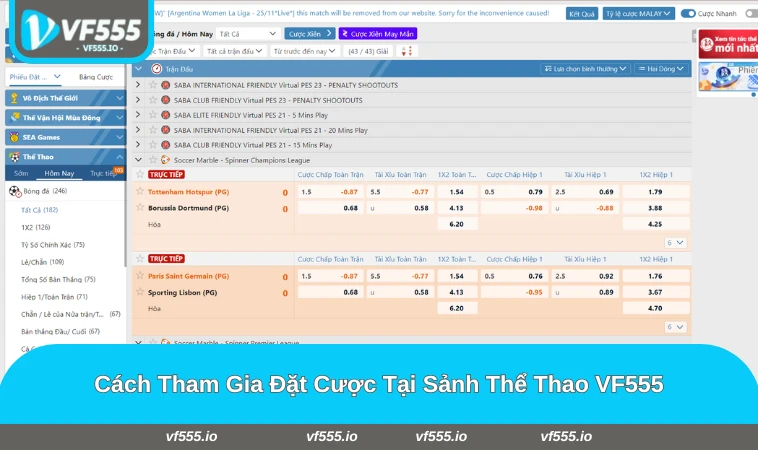Screen dimensions: 758x450
Task: Open the Tỷ lệ cược MALAY dropdown
Action: pos(638,14)
